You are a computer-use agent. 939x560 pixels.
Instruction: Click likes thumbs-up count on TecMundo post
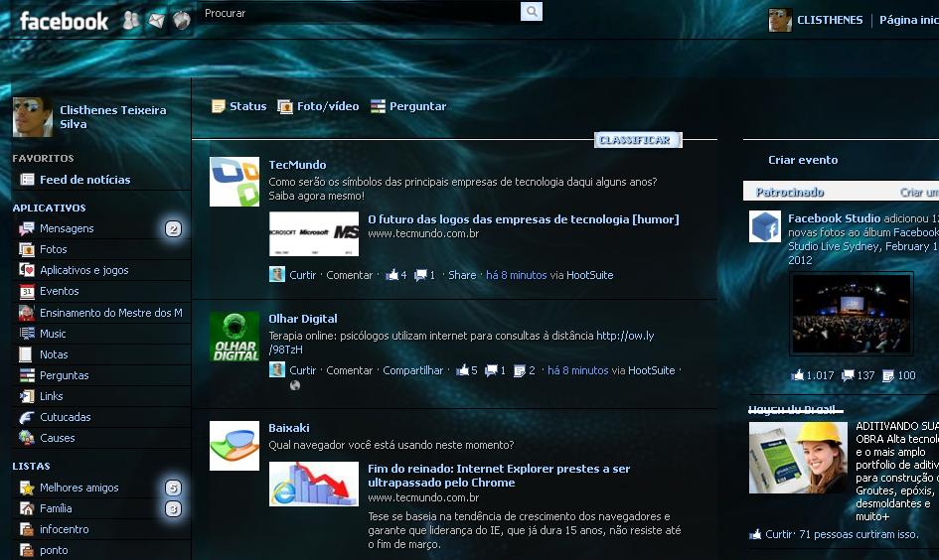(x=395, y=275)
